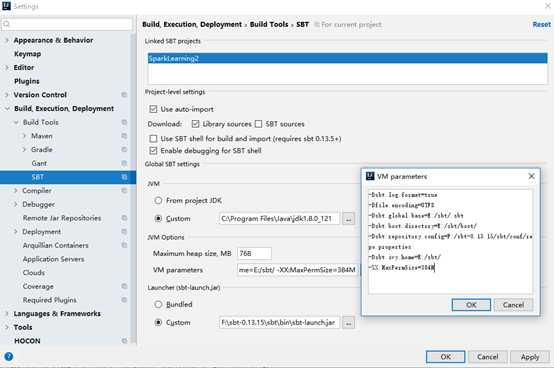Enable Use SBT shell for build and import
554x368 pixels.
click(153, 138)
